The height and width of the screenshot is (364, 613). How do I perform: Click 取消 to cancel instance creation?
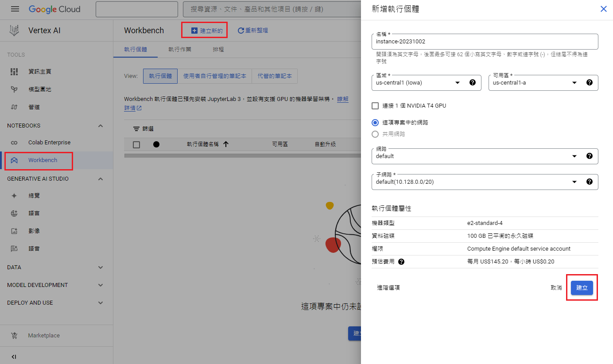pyautogui.click(x=556, y=288)
